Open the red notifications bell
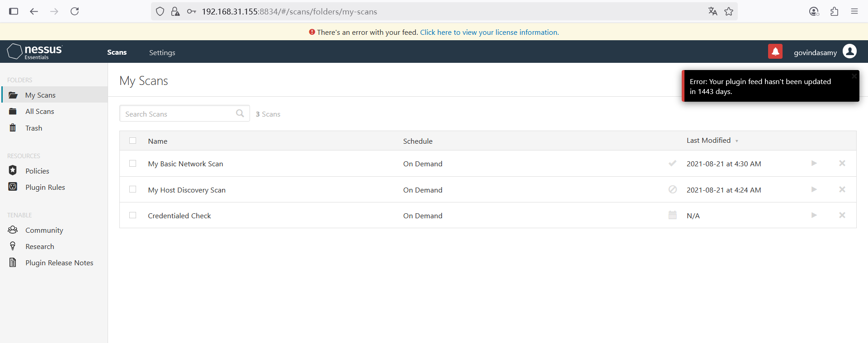 tap(775, 52)
